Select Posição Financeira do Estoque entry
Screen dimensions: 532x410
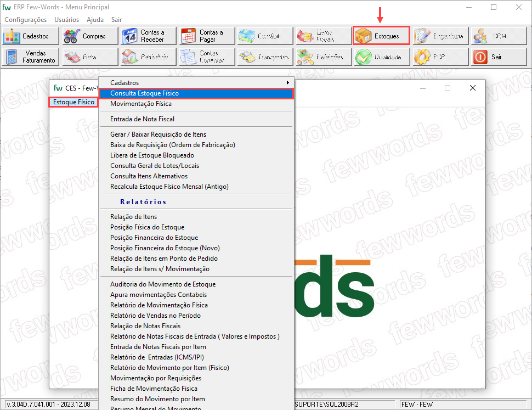[x=196, y=238]
